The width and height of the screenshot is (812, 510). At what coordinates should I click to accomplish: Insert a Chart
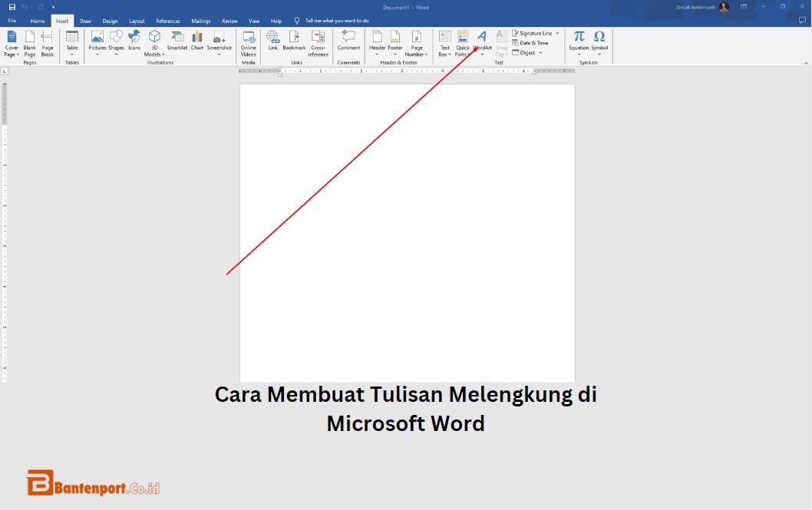click(197, 42)
